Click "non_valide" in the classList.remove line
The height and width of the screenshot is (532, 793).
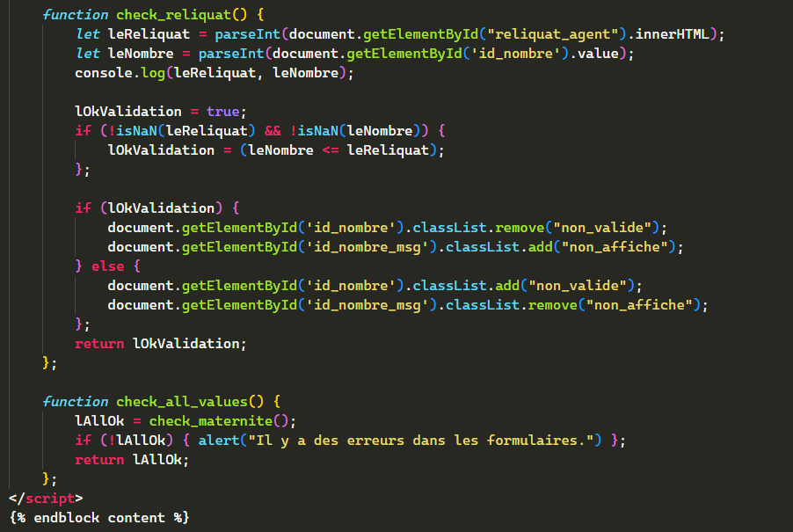tap(602, 228)
